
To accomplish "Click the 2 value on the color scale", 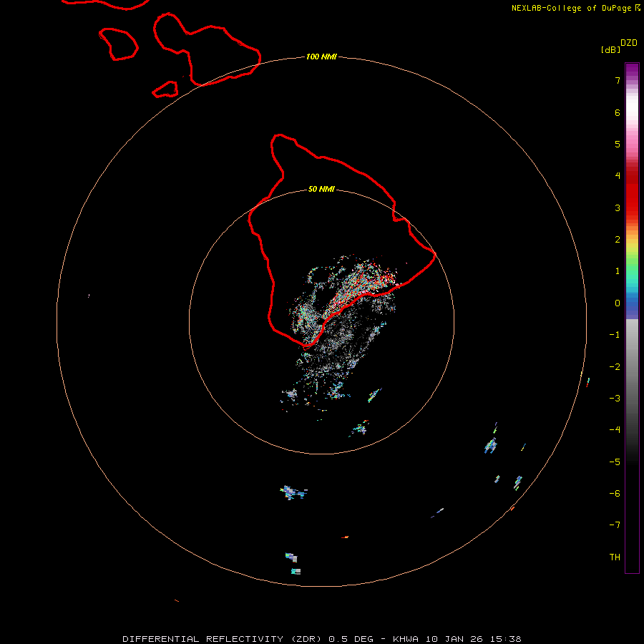I will (618, 240).
